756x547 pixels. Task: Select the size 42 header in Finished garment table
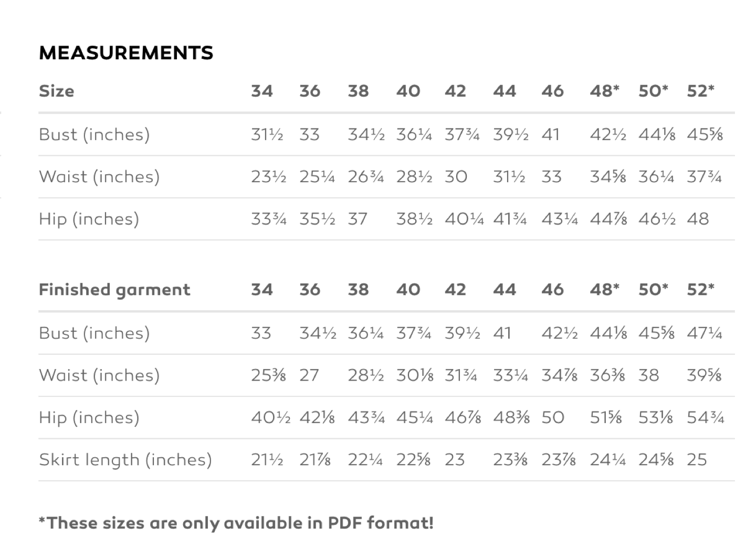pyautogui.click(x=455, y=289)
